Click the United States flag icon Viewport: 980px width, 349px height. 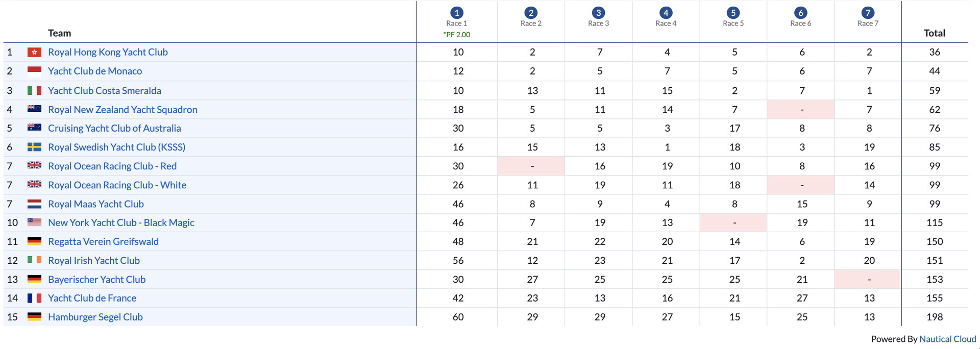click(x=34, y=222)
